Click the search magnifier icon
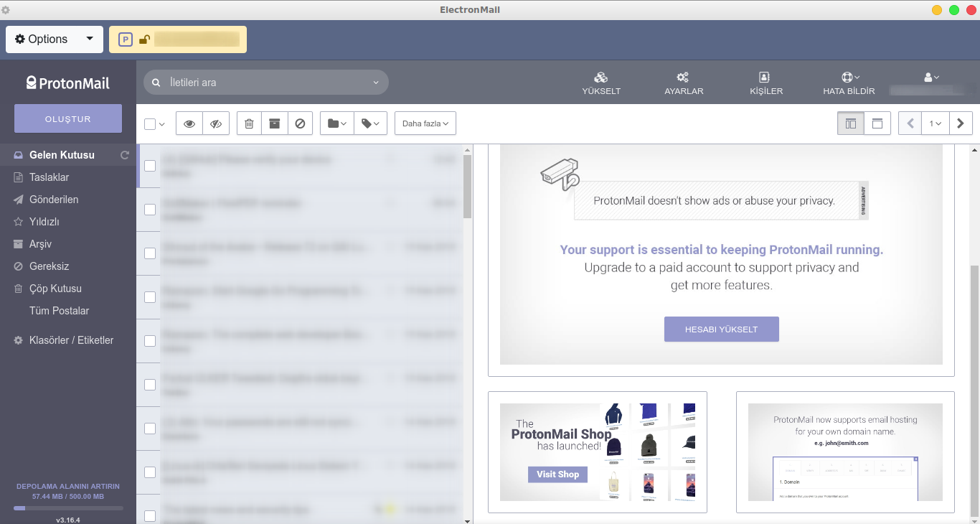 [x=156, y=83]
